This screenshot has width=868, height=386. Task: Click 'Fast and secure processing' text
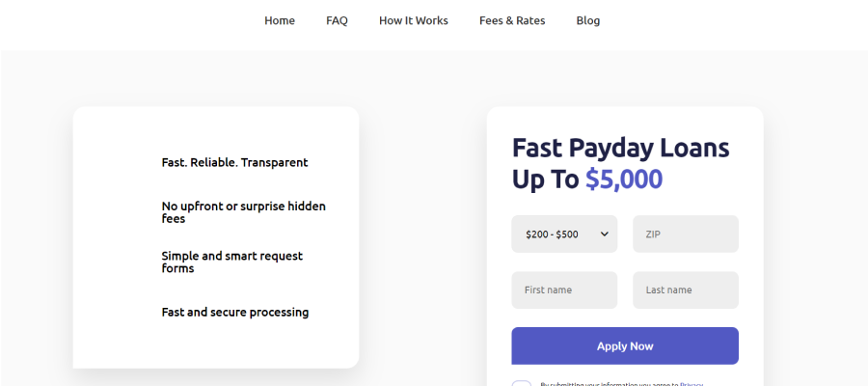tap(235, 312)
